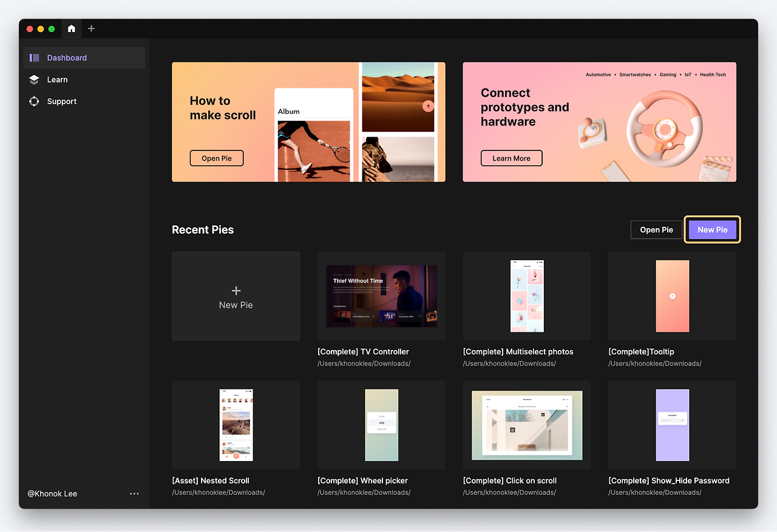Select '[Complete] Wheel picker' title text
Image resolution: width=777 pixels, height=532 pixels.
click(362, 480)
